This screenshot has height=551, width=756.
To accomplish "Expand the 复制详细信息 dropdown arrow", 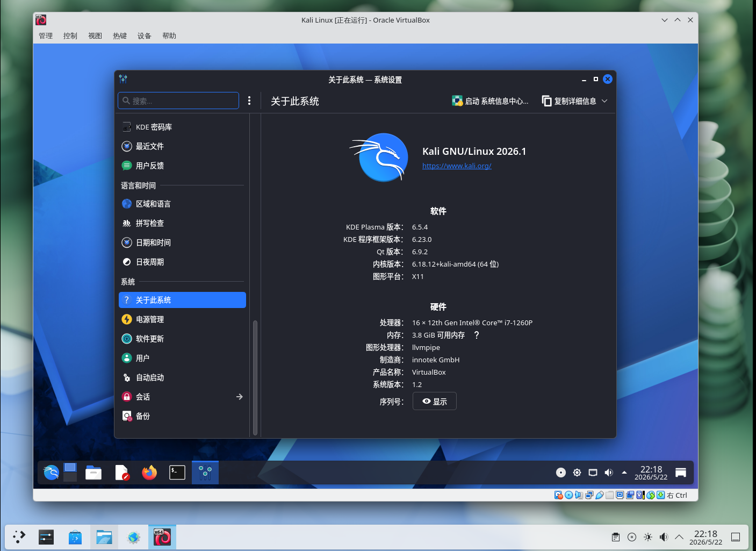I will coord(604,101).
